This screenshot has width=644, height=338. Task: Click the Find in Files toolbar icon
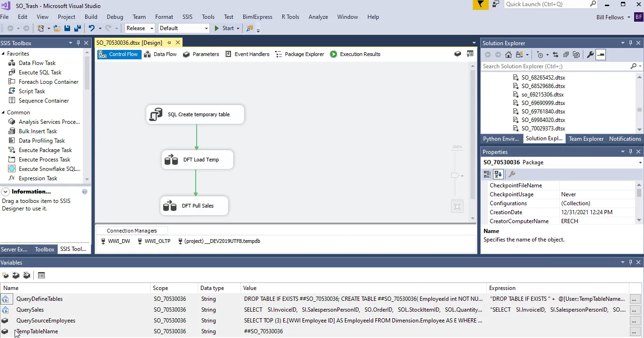point(250,28)
